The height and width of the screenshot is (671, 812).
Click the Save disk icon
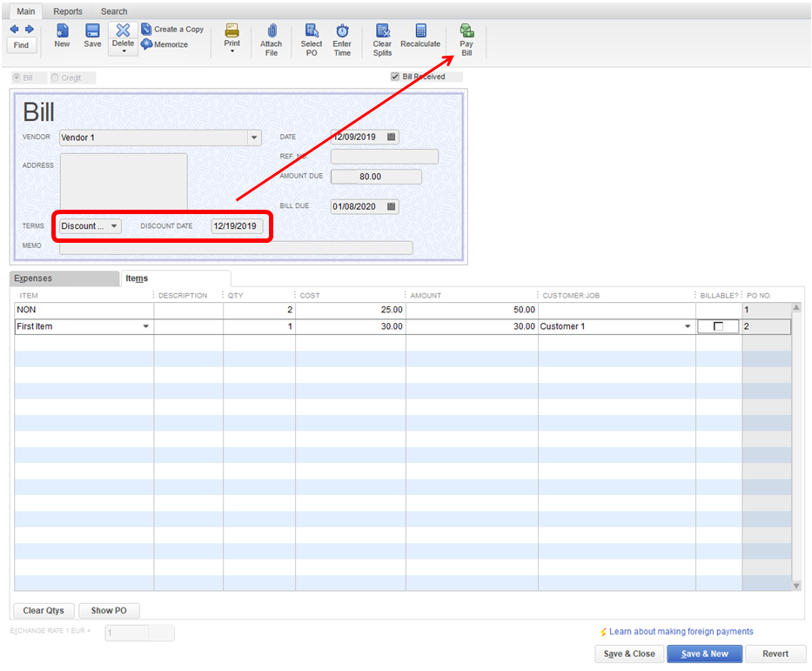click(92, 36)
